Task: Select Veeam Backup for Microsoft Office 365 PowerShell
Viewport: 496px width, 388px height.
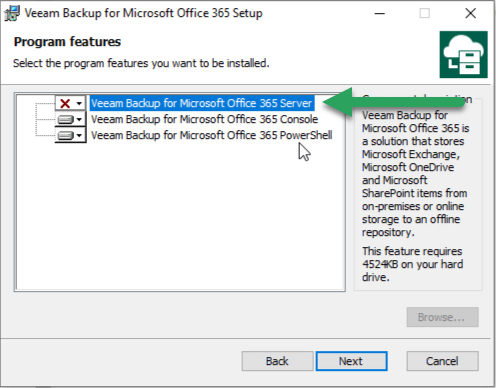Action: pos(212,135)
